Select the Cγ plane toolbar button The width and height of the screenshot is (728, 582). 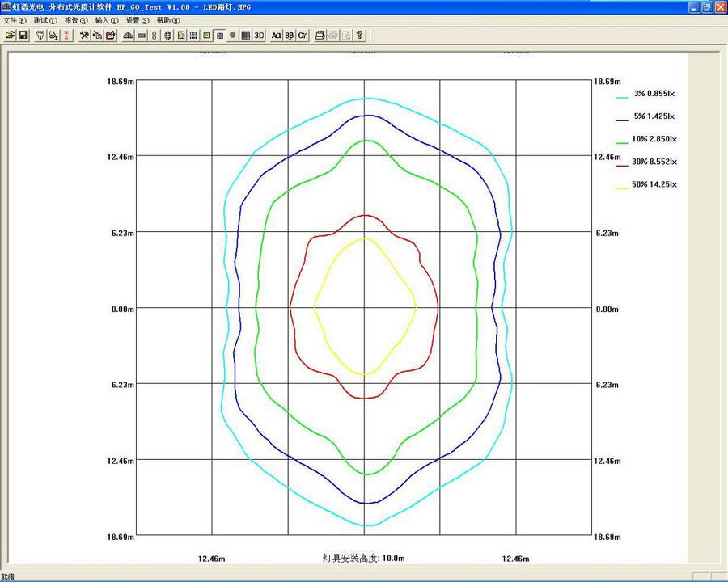click(x=303, y=36)
